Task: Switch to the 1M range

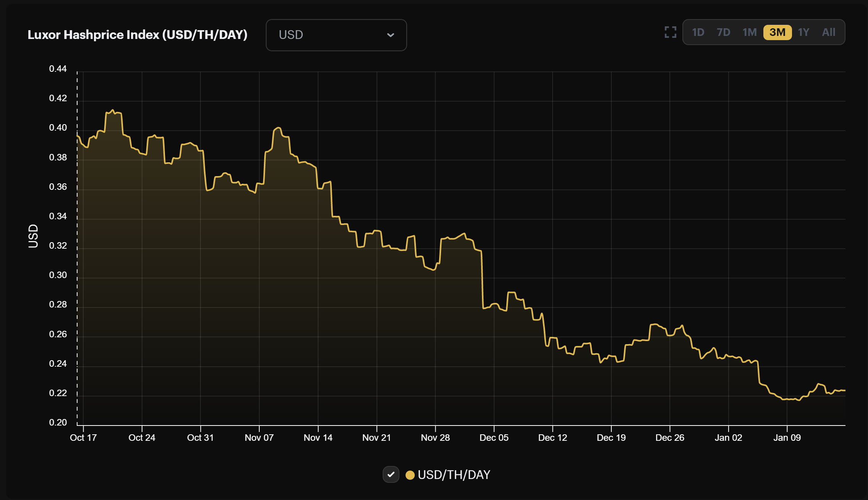Action: coord(749,32)
